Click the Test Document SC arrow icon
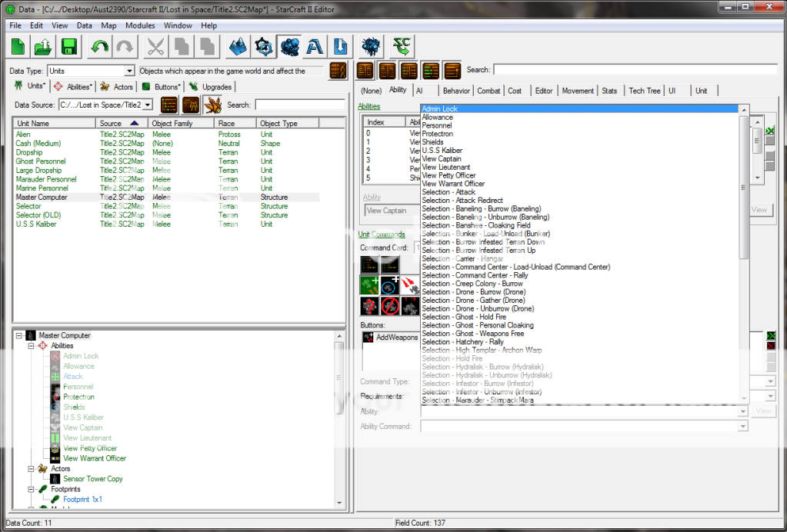 [401, 47]
